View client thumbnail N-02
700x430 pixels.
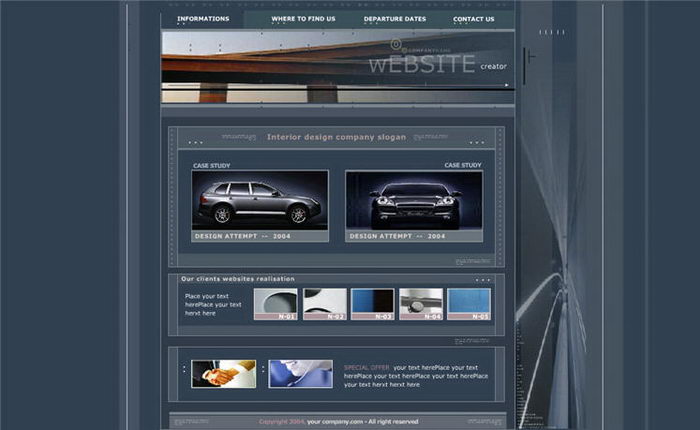click(325, 303)
